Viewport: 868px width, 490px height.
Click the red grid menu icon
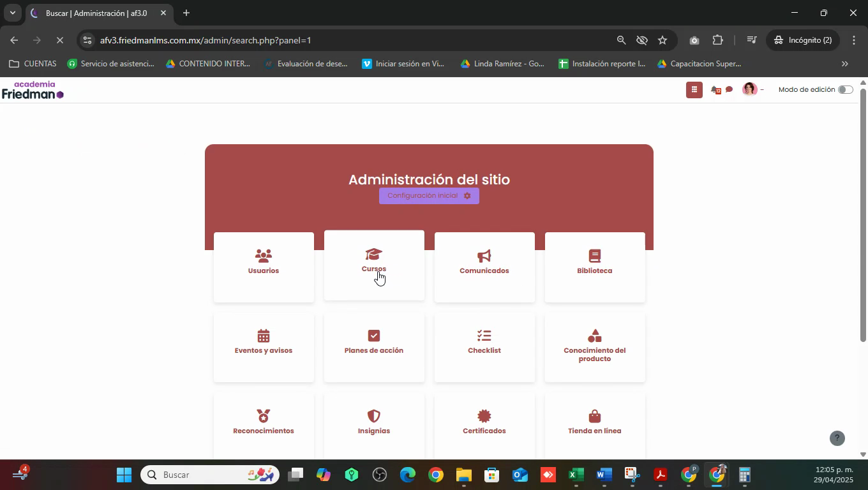(x=694, y=90)
